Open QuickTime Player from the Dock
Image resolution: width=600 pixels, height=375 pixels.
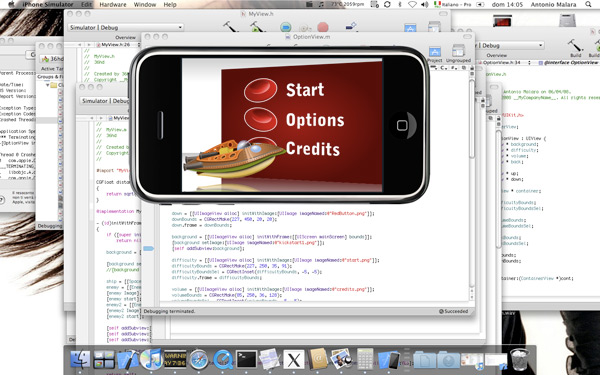223,360
